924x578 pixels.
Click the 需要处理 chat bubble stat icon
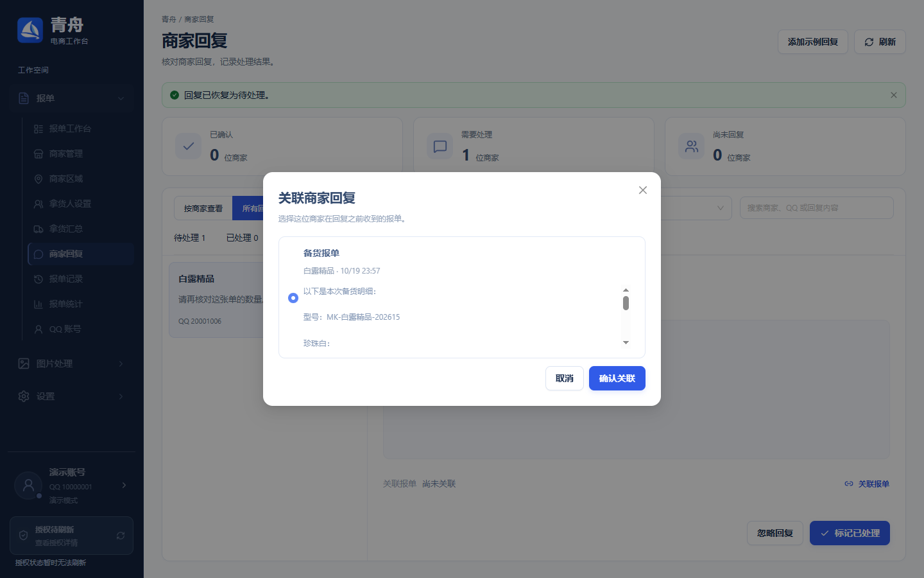[440, 146]
